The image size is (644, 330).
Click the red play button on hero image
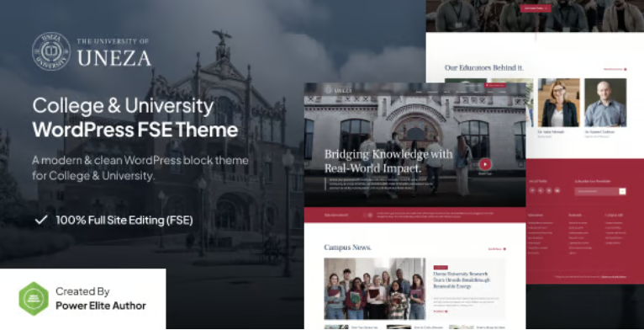pos(485,164)
